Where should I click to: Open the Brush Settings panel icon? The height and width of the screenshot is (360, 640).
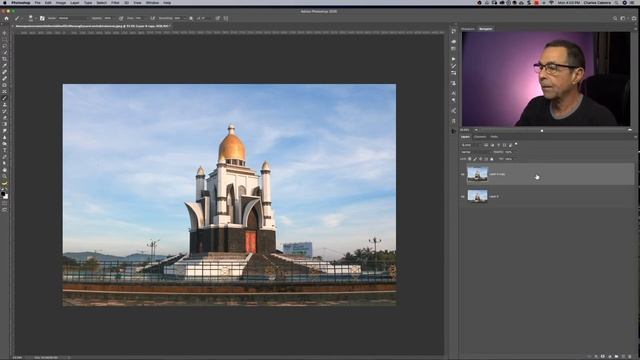click(x=42, y=18)
